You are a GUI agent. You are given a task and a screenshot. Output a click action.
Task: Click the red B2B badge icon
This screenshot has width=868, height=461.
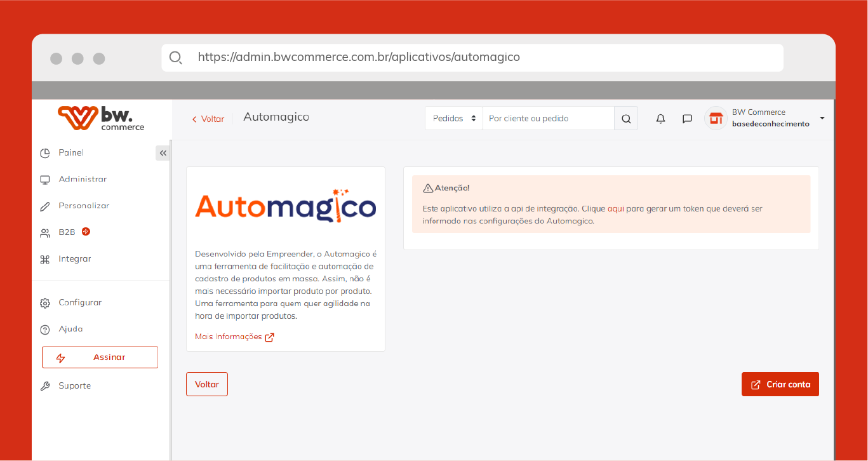pos(86,232)
